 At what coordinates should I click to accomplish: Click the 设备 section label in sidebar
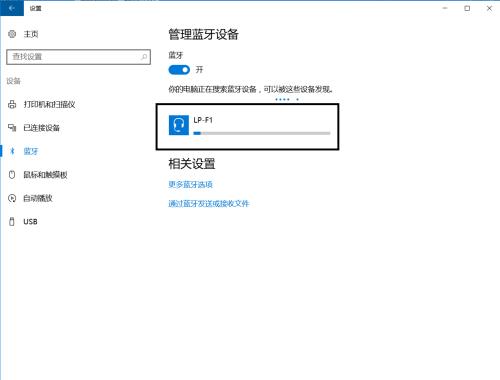click(x=14, y=81)
